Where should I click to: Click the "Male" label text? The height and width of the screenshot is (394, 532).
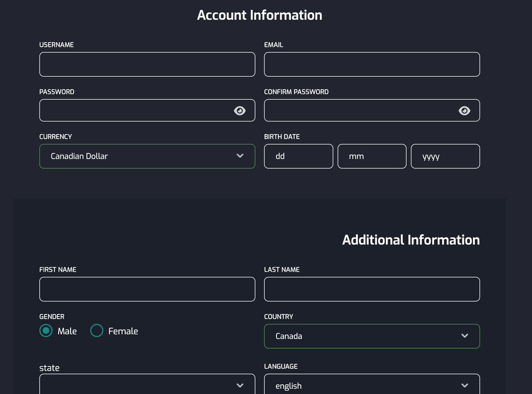[67, 331]
